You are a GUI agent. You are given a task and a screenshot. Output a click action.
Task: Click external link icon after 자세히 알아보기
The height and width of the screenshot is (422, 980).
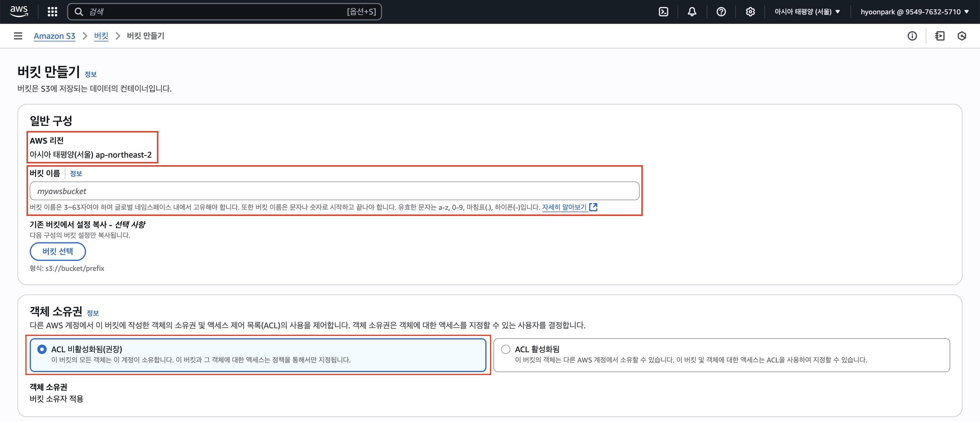(593, 207)
